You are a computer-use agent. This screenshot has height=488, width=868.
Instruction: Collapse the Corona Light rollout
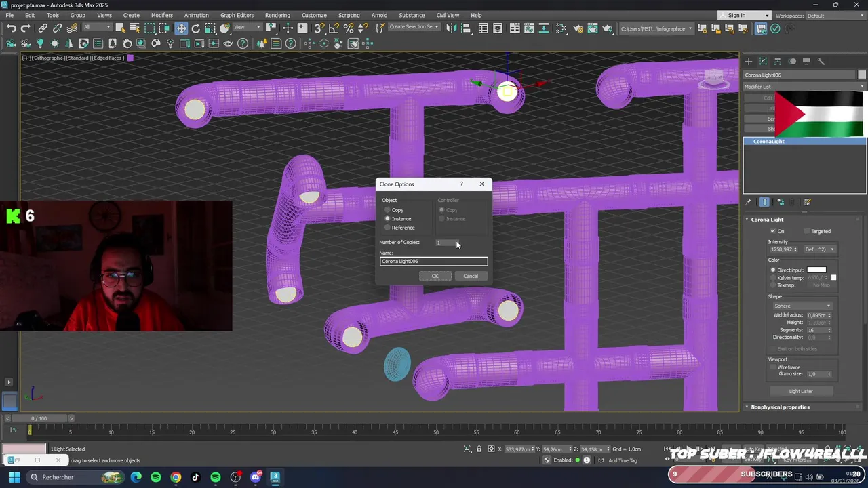click(x=767, y=220)
